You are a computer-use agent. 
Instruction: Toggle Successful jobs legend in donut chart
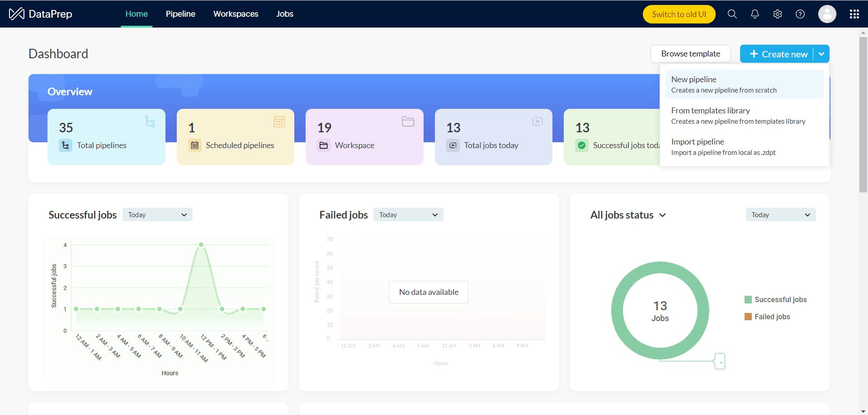775,299
